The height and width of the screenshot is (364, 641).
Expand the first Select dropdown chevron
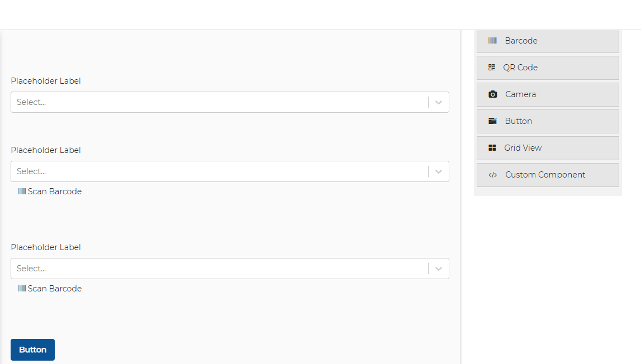point(439,102)
